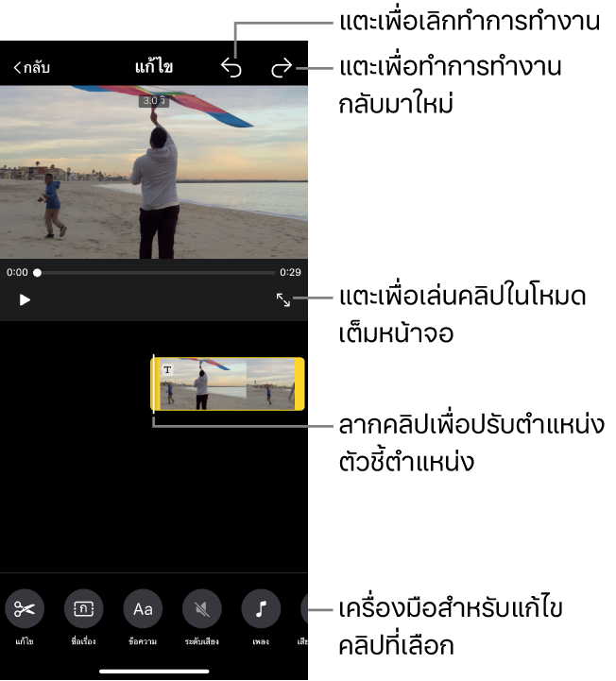Select the kite clip thumbnail in timeline
The height and width of the screenshot is (681, 616).
point(227,383)
